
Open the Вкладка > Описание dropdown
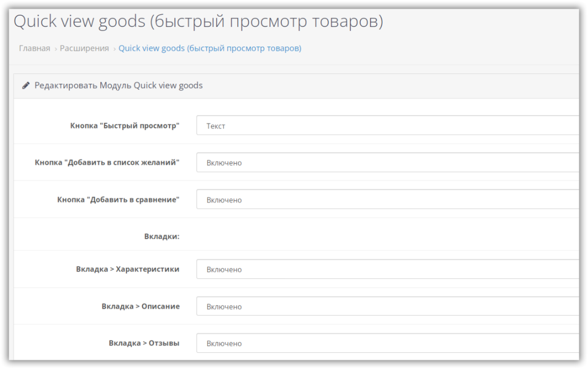(387, 306)
